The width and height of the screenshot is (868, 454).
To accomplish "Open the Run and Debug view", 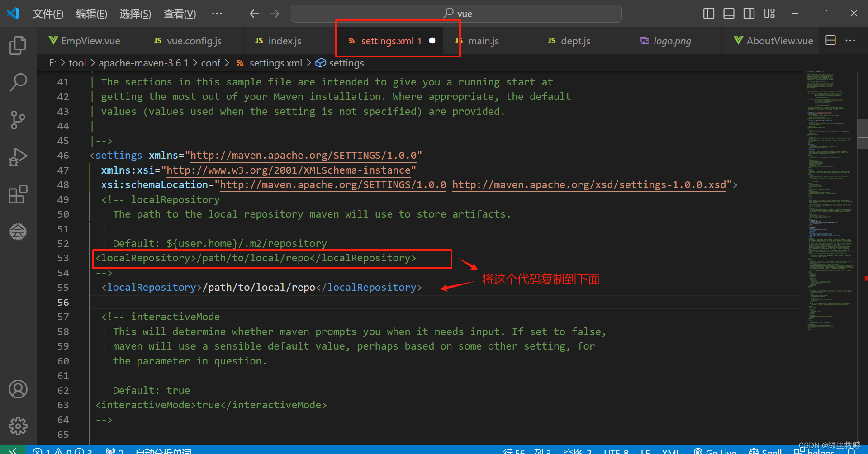I will coord(18,157).
